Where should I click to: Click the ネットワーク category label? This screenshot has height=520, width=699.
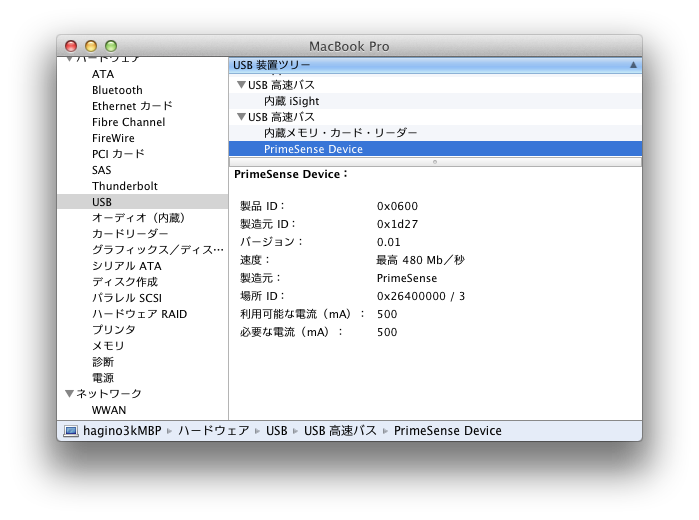pyautogui.click(x=109, y=393)
